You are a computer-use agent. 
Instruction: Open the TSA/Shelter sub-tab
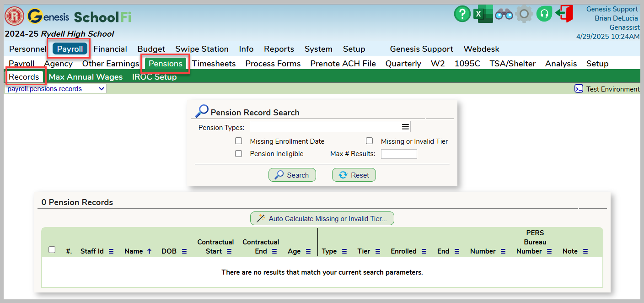coord(513,64)
